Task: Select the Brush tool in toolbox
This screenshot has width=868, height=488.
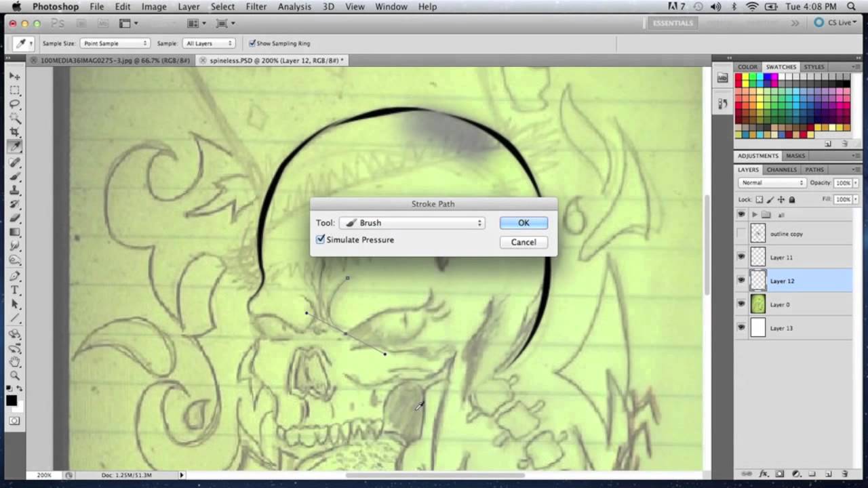Action: 14,176
